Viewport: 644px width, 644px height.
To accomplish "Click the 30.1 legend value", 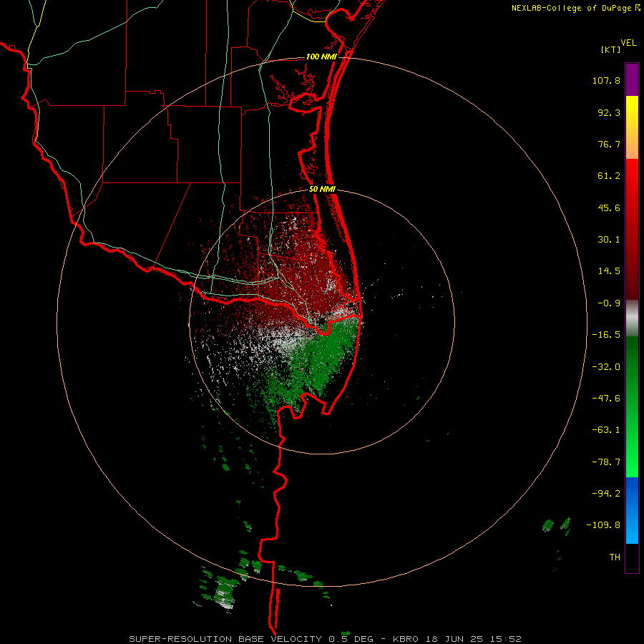I will [x=609, y=240].
